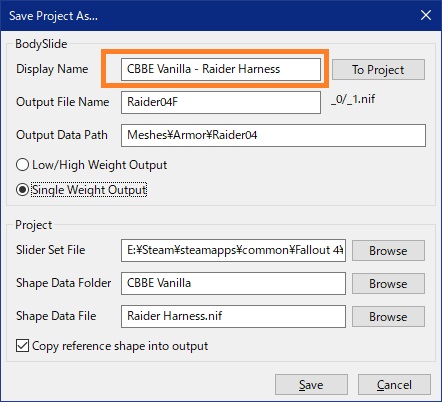Select Single Weight Output radio button
Viewport: 442px width, 402px height.
pos(81,190)
